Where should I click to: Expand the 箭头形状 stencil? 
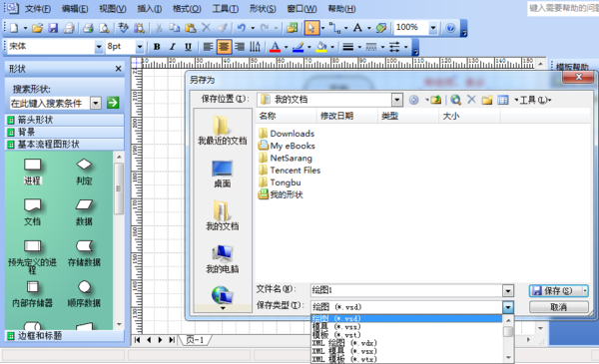(65, 120)
